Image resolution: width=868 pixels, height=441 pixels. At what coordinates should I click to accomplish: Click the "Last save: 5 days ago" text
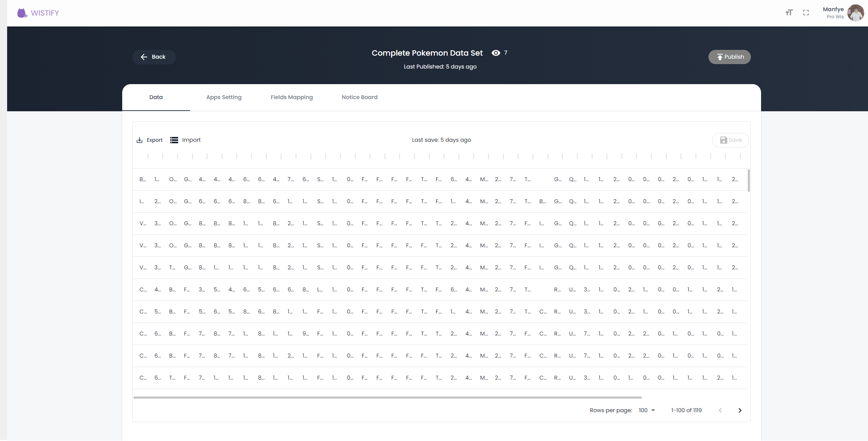[x=441, y=140]
